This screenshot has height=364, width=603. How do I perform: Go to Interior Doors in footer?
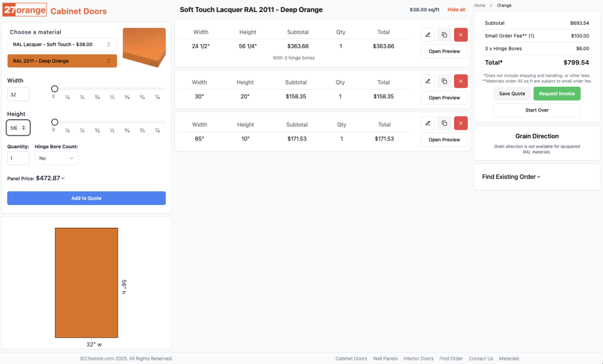pos(418,359)
